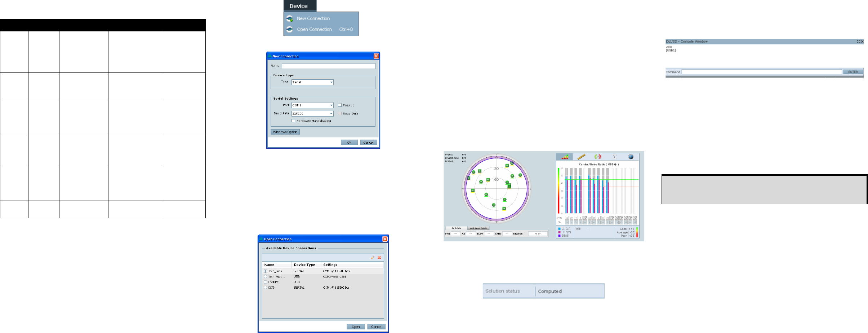Click the sigma summation icon
The image size is (868, 333).
click(x=614, y=157)
